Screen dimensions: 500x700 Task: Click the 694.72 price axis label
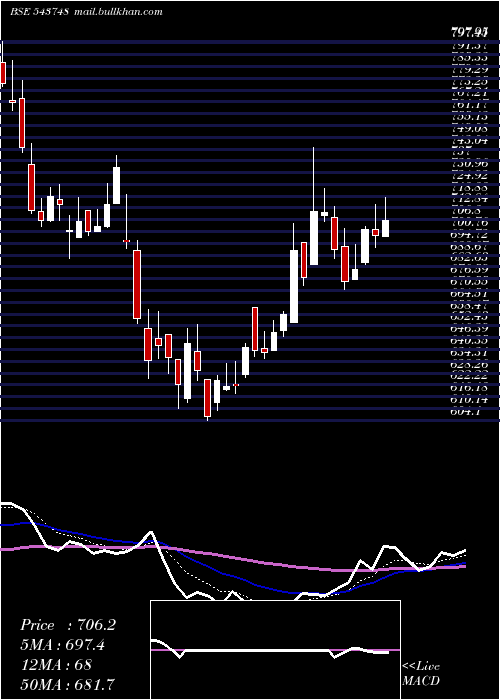coord(469,234)
